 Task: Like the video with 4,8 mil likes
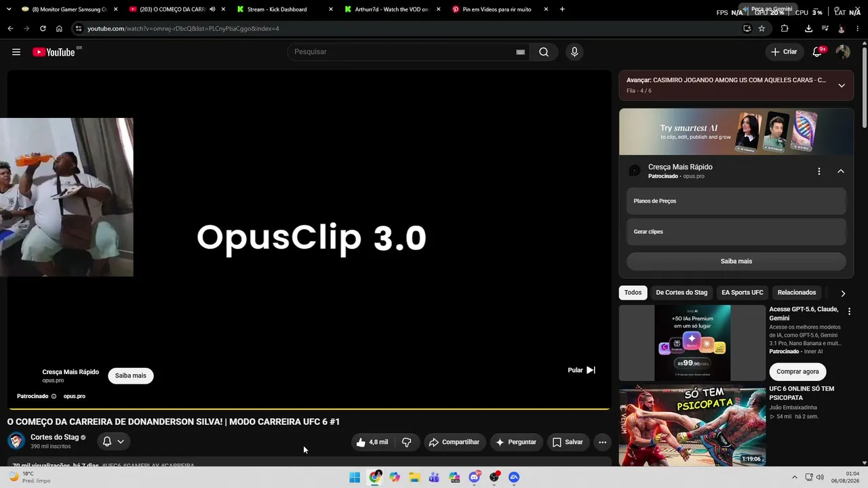pos(372,442)
